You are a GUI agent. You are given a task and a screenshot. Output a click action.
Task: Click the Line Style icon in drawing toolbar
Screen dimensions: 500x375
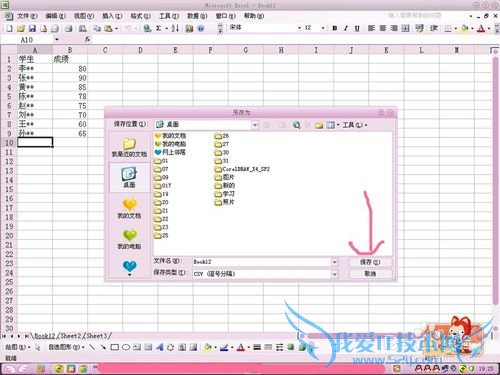click(x=257, y=347)
